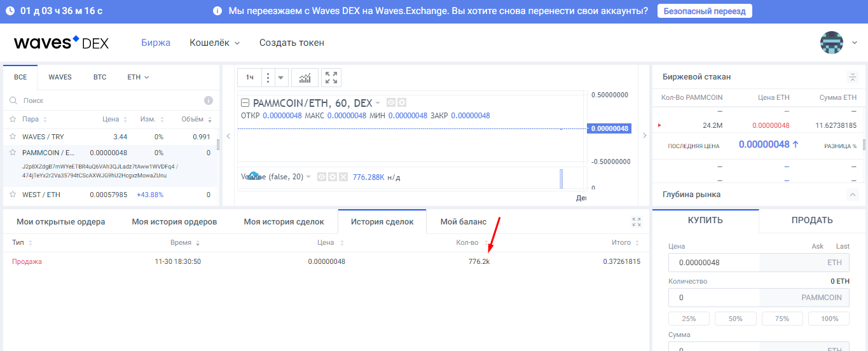Set amount to 25%

click(689, 319)
